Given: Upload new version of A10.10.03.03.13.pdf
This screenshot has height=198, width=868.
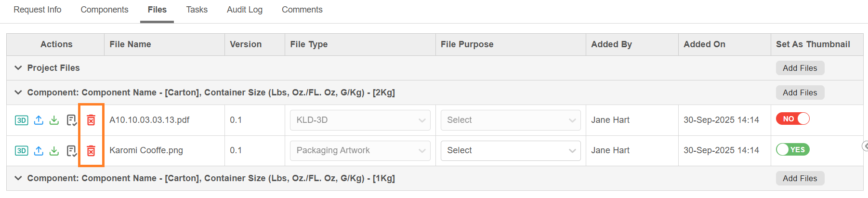Looking at the screenshot, I should pos(39,120).
